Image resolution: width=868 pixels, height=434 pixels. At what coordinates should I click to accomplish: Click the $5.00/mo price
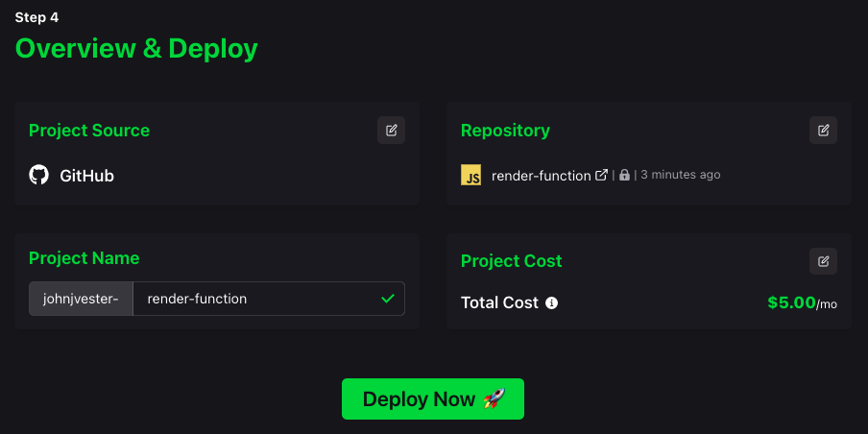(x=802, y=303)
